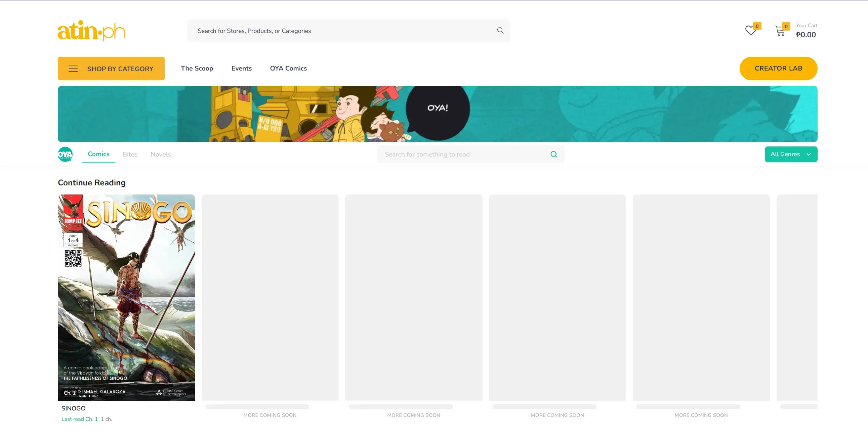
Task: Click the magnifier icon in top search bar
Action: 500,31
